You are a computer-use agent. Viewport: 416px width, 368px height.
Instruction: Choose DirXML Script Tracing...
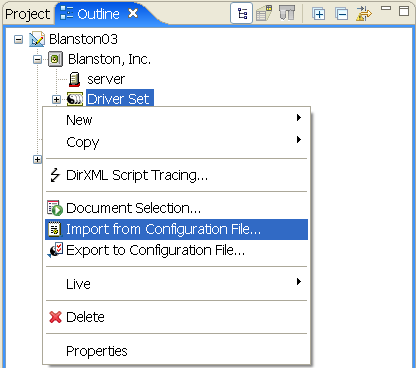pos(176,175)
